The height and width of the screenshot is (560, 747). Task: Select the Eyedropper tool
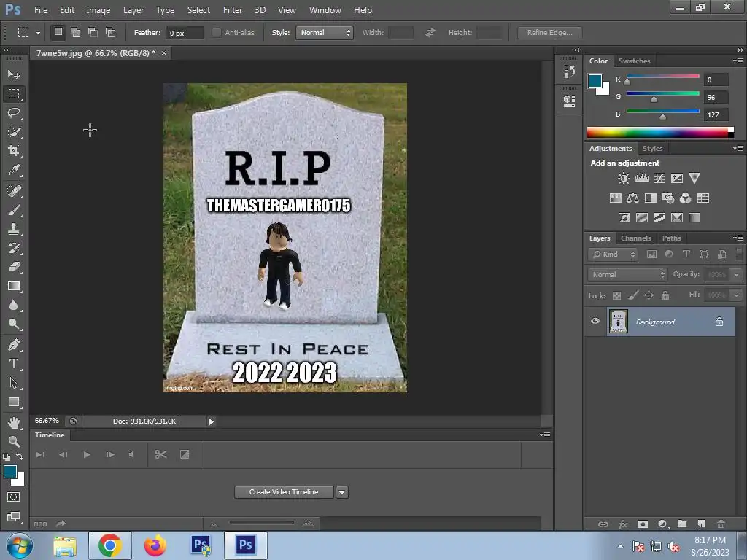[14, 170]
